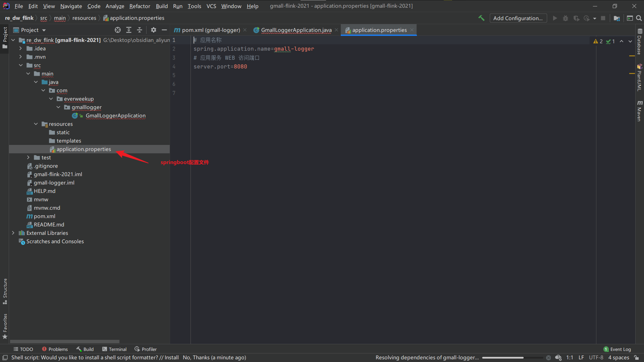
Task: Open the Refactor menu
Action: point(140,6)
